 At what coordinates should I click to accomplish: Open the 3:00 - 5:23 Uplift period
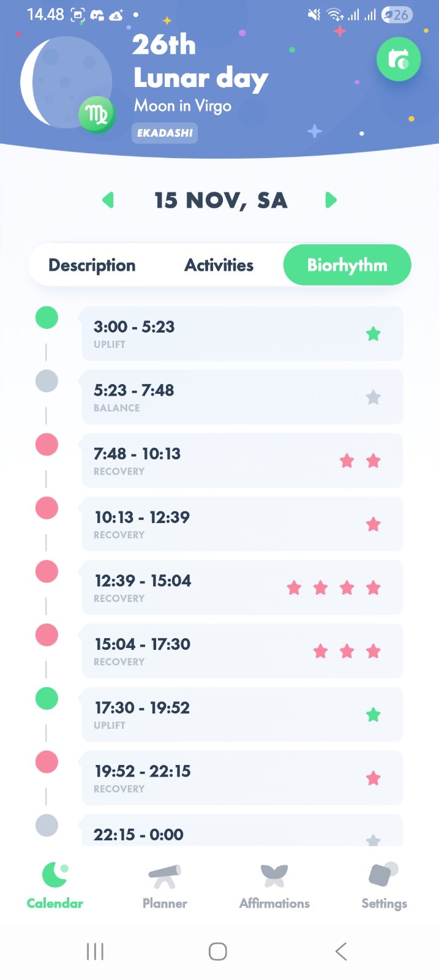coord(242,334)
